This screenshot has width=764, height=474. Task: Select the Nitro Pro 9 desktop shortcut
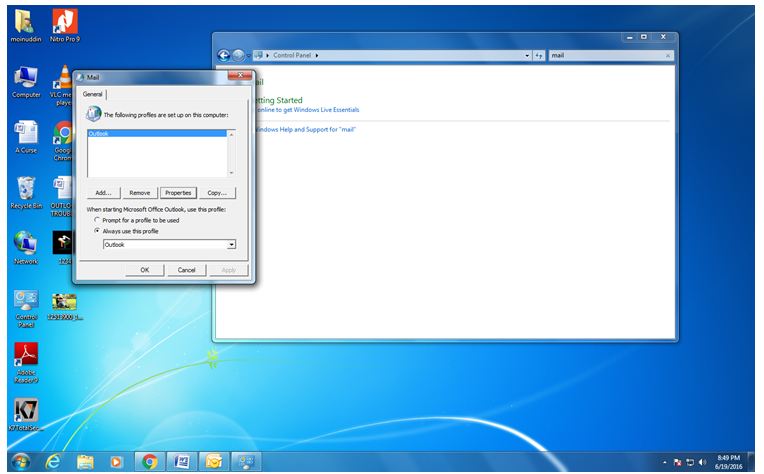pyautogui.click(x=64, y=19)
